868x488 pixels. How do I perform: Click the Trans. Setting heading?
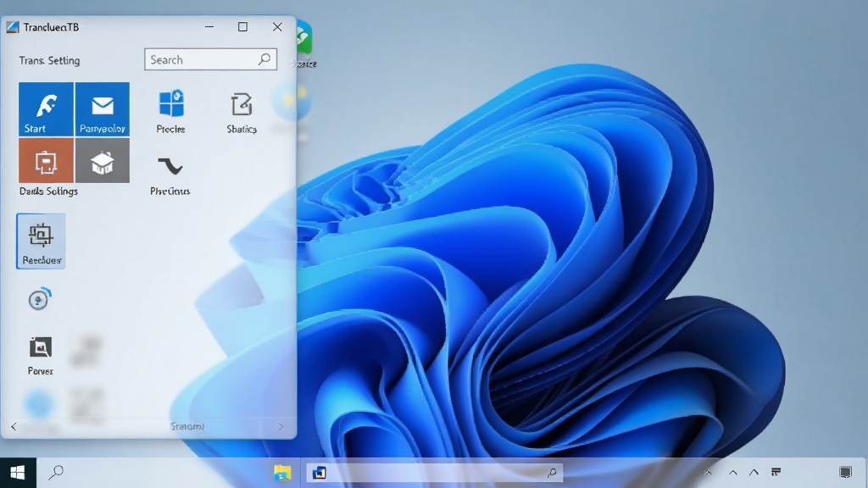tap(49, 60)
